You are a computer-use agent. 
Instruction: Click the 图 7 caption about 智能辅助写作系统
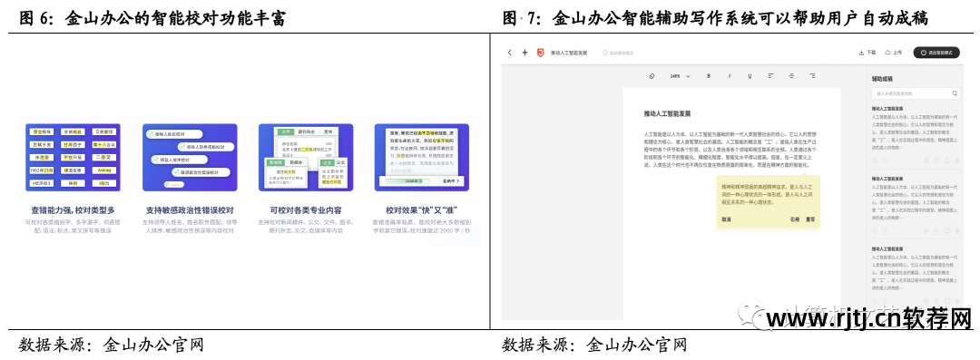coord(715,19)
